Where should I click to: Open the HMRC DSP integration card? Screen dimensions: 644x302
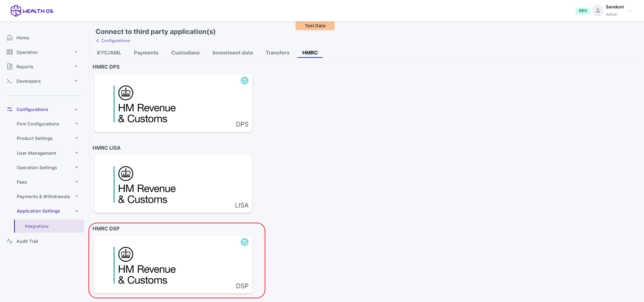(x=173, y=264)
